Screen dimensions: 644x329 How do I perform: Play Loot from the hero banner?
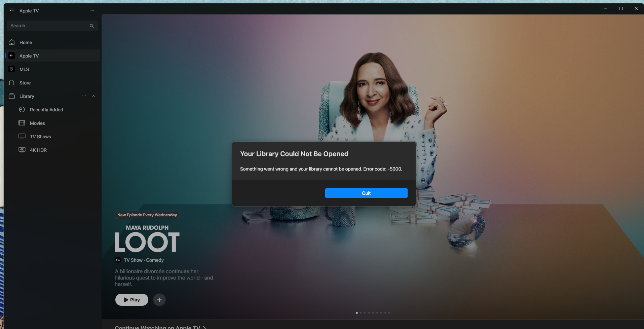click(132, 300)
